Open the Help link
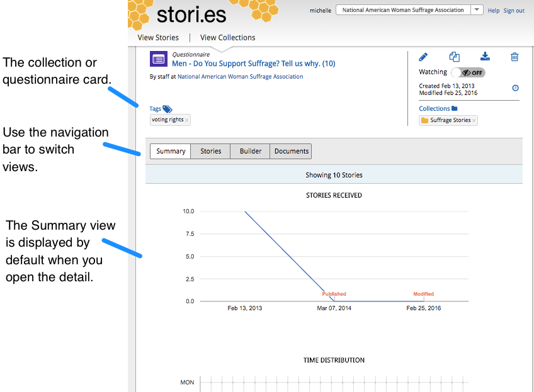 coord(493,11)
